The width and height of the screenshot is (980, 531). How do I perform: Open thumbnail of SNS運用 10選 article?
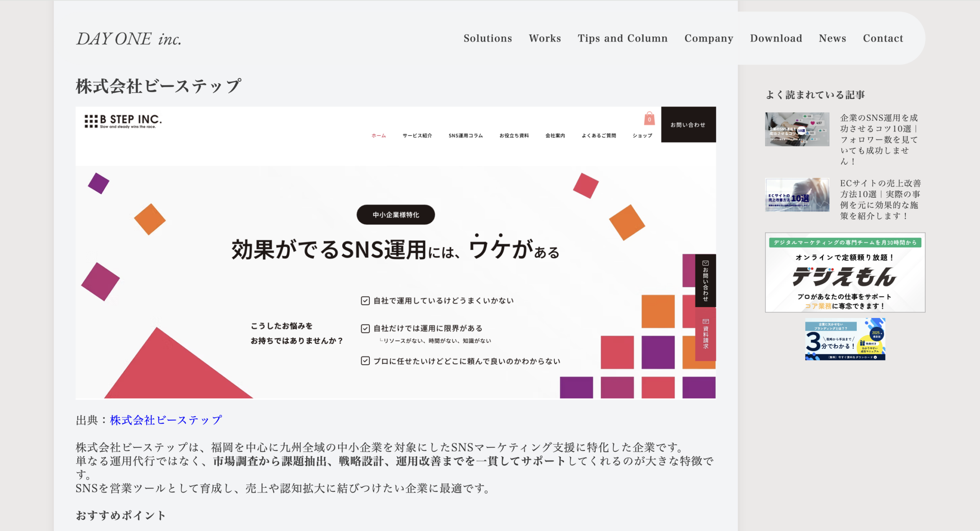(x=797, y=129)
